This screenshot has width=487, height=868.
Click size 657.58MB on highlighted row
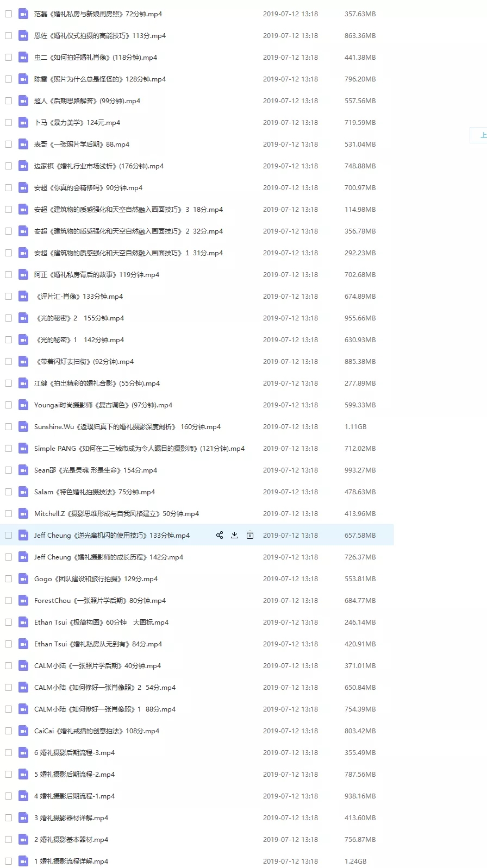360,535
